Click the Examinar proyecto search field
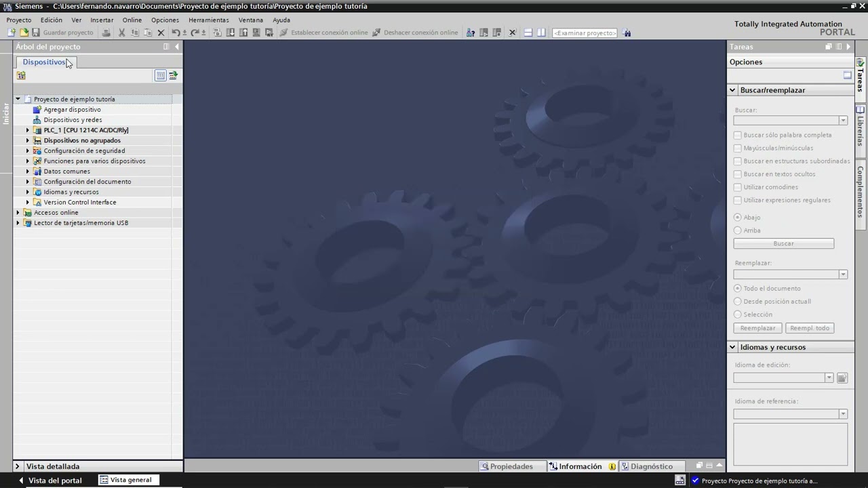This screenshot has height=488, width=868. click(585, 33)
